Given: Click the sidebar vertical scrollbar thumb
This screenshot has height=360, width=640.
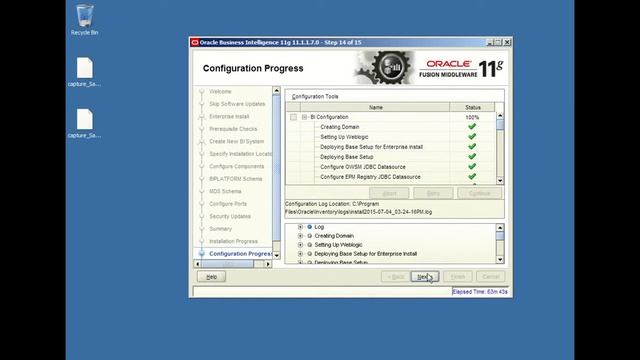Looking at the screenshot, I should pos(276,167).
